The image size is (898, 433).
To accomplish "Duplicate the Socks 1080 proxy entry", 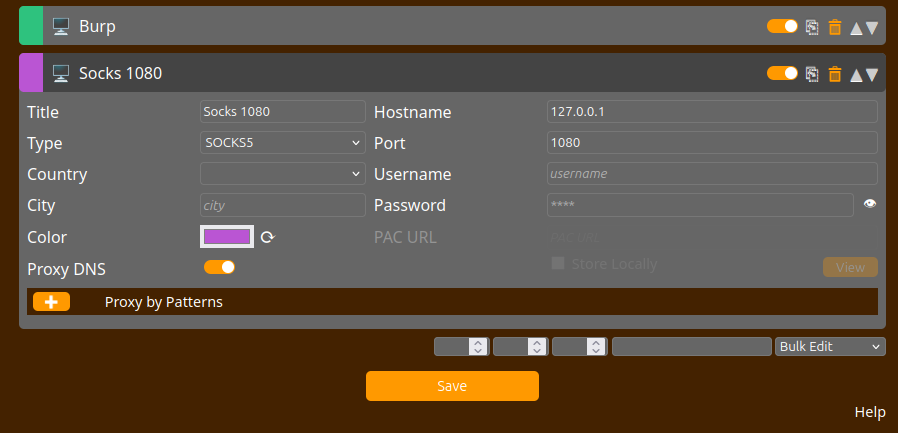I will coord(812,73).
